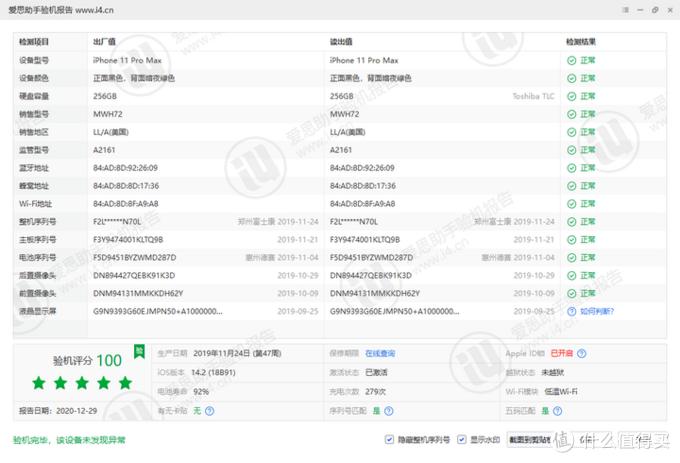This screenshot has width=680, height=463.
Task: Click the 销售地区 row's 正常 check icon
Action: tap(572, 132)
